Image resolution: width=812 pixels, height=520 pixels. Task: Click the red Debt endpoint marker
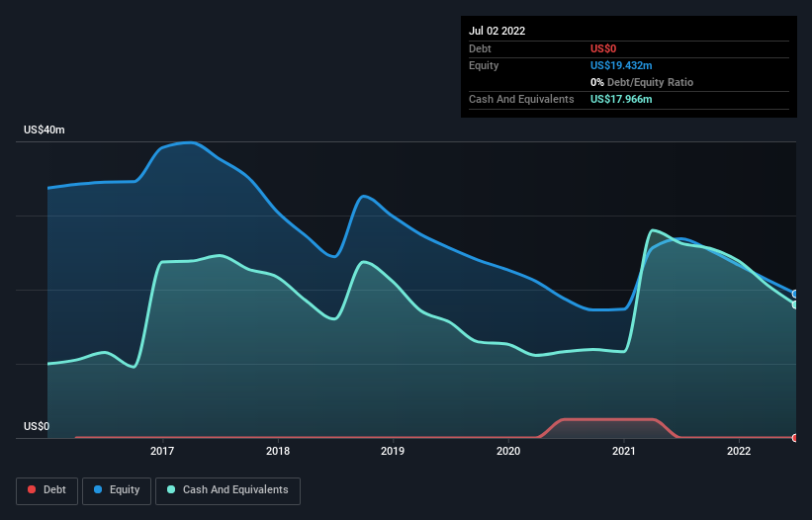[795, 438]
